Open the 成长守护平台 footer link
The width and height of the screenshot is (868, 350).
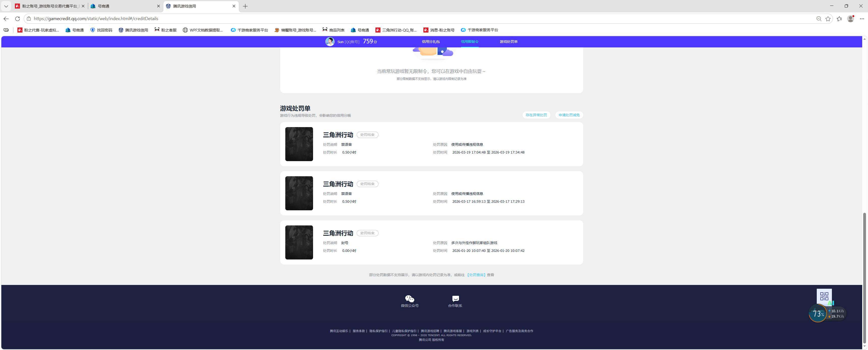(492, 331)
